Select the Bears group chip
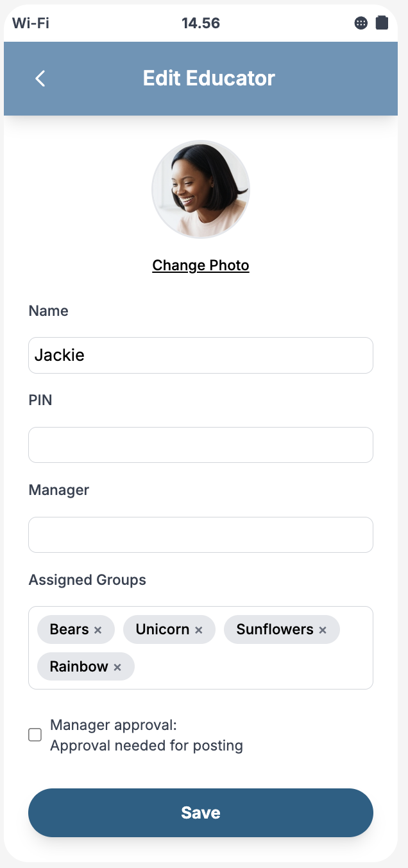This screenshot has width=408, height=868. pyautogui.click(x=69, y=630)
